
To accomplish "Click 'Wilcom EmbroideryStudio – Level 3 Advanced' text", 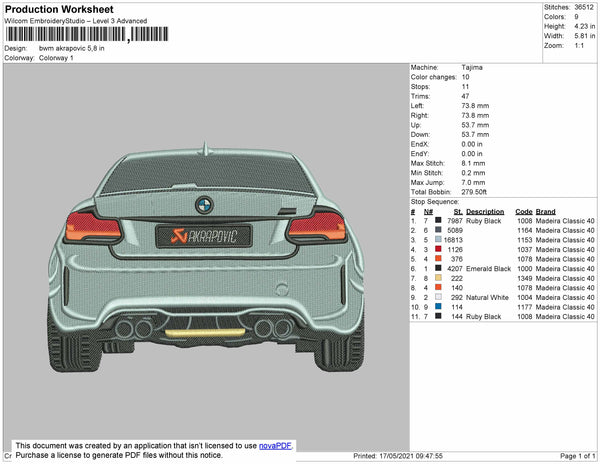I will [76, 21].
